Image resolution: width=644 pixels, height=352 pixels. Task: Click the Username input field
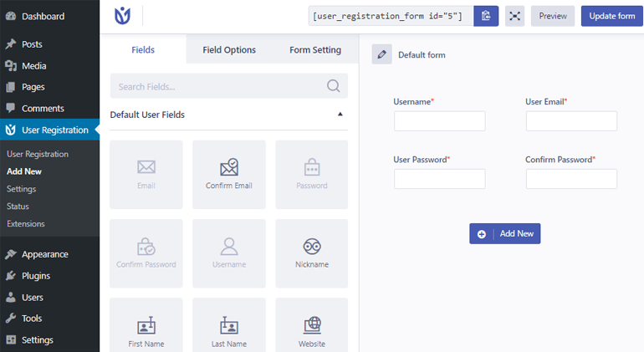439,121
